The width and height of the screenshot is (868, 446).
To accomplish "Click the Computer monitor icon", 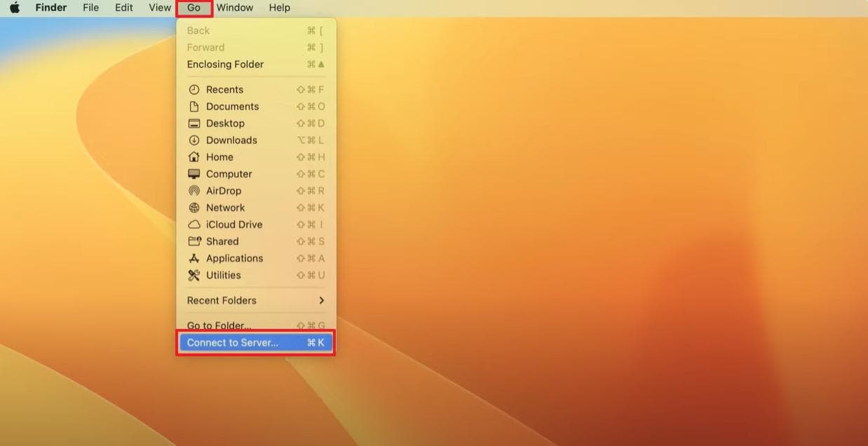I will click(194, 174).
